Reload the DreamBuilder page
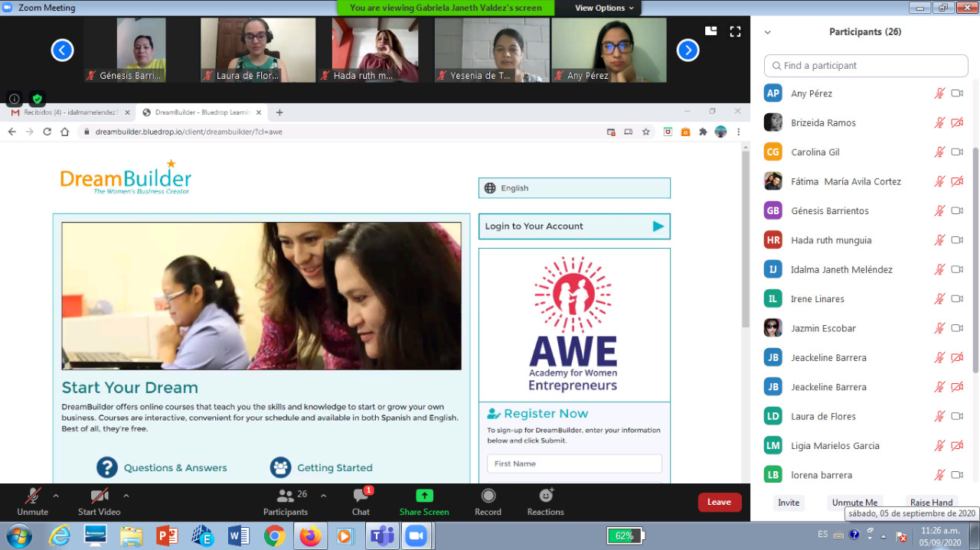 [47, 132]
